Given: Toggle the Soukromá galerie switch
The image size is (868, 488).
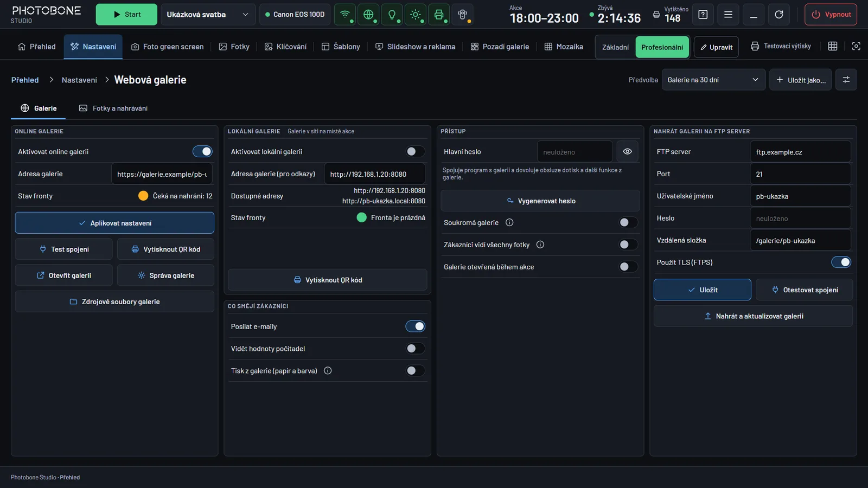Looking at the screenshot, I should 628,222.
